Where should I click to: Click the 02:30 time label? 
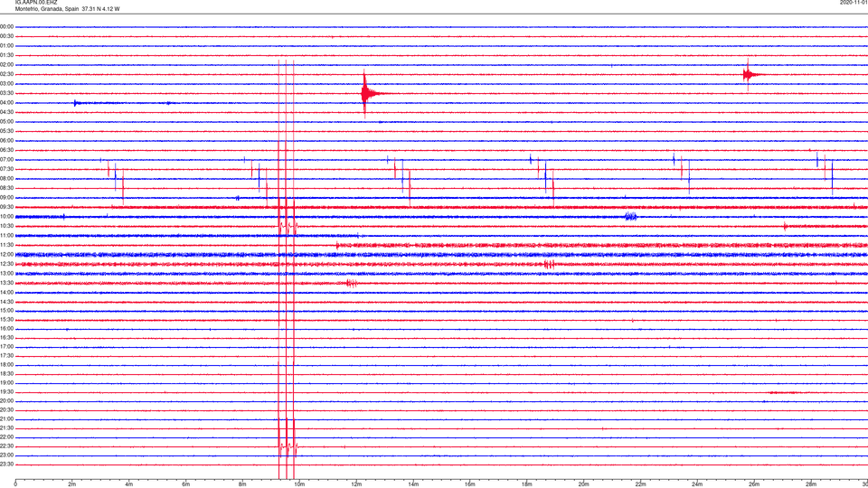6,74
